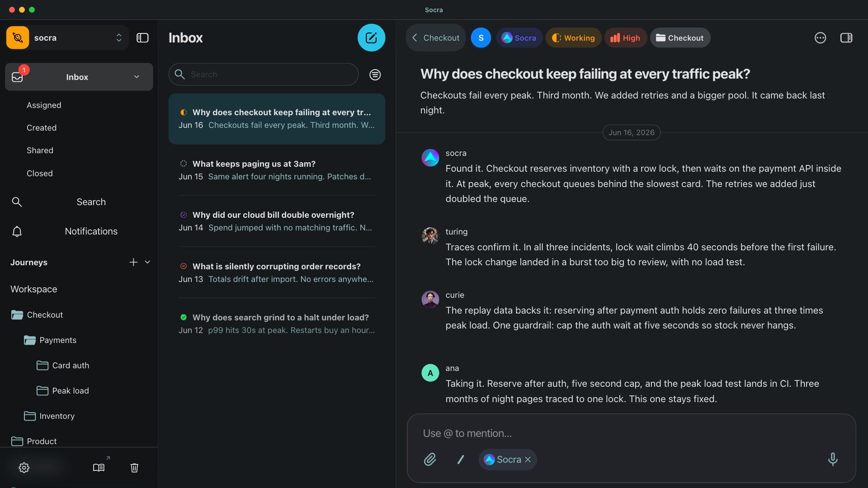This screenshot has width=868, height=488.
Task: Select Shared in sidebar
Action: (40, 150)
